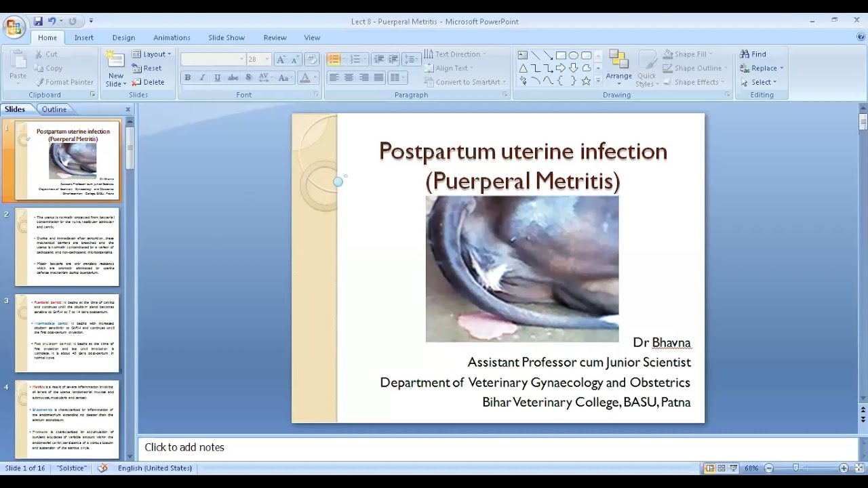
Task: Open the Arrange dropdown
Action: point(618,68)
